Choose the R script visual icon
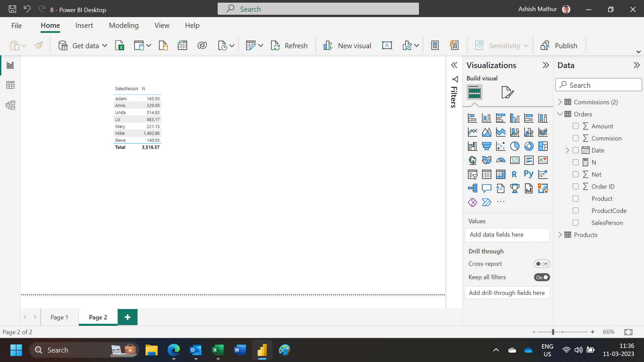Viewport: 644px width, 362px height. (x=515, y=174)
